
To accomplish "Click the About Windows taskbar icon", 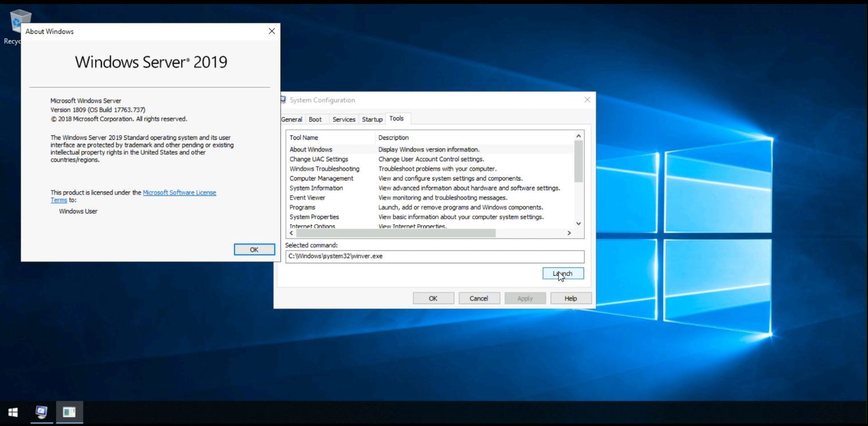I will (69, 412).
